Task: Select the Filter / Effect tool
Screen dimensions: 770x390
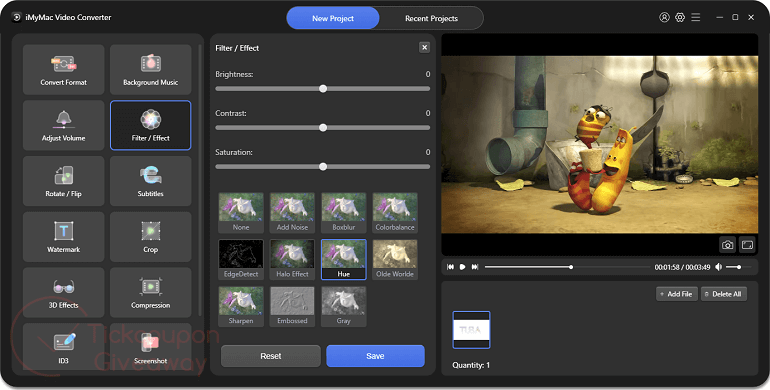Action: click(x=150, y=125)
